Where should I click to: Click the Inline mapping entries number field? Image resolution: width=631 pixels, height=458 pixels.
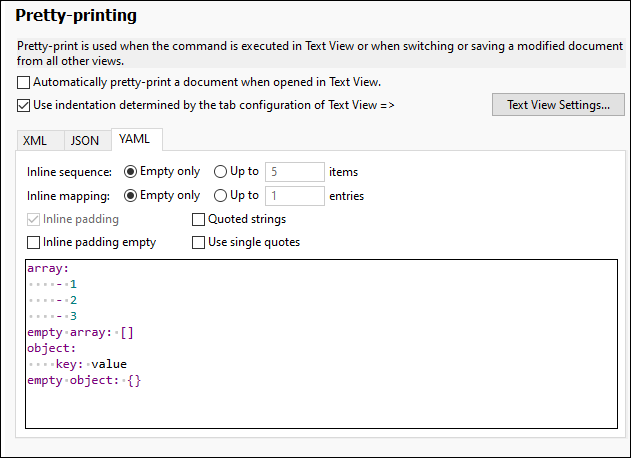coord(295,196)
